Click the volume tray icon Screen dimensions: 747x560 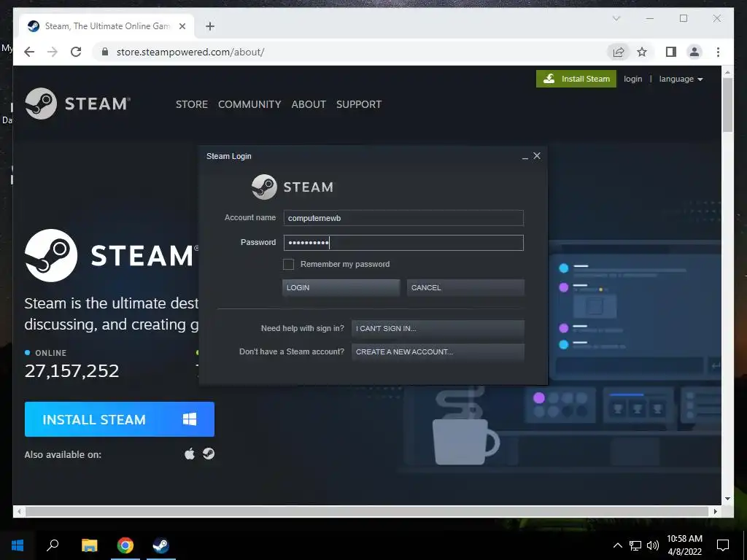tap(653, 545)
